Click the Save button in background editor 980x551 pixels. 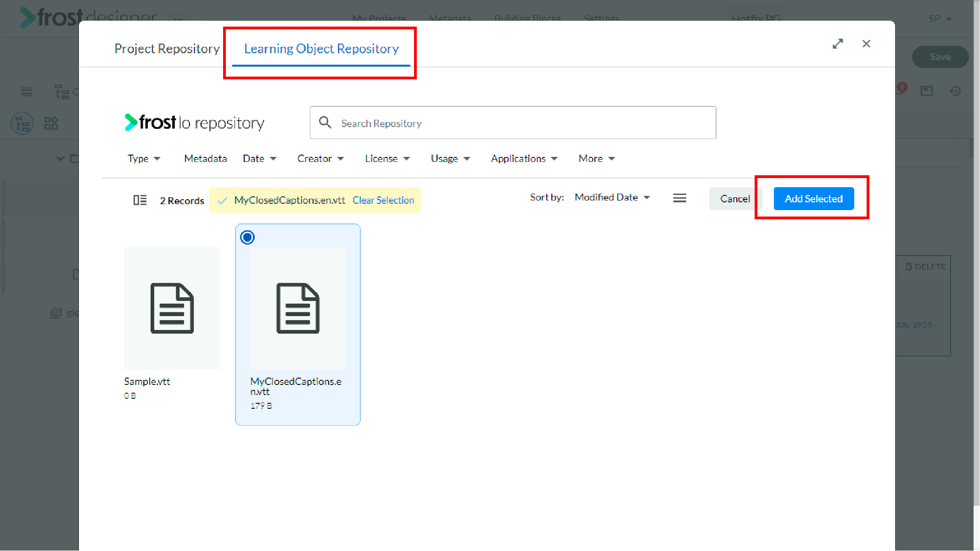pos(940,57)
